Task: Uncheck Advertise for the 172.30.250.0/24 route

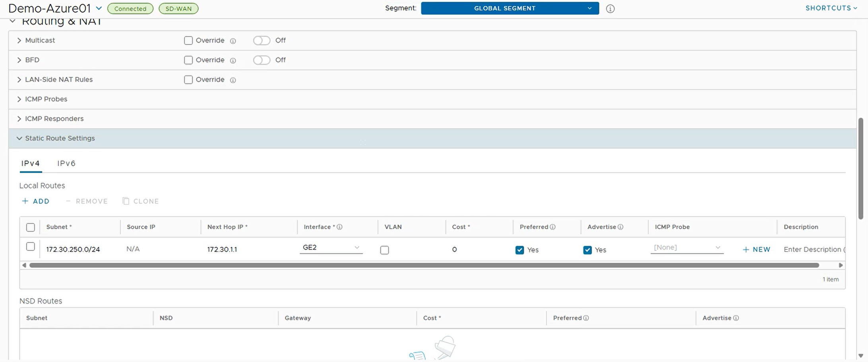Action: point(587,250)
